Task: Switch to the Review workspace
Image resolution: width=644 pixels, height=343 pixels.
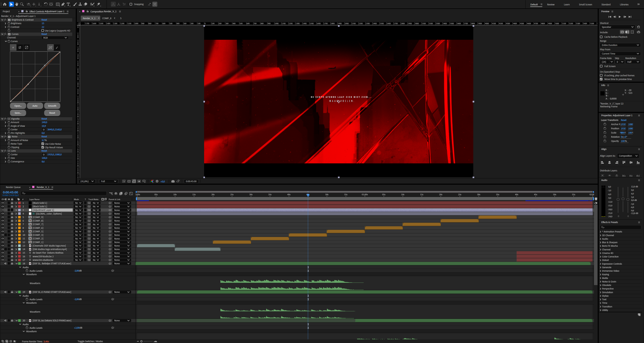Action: click(x=551, y=5)
